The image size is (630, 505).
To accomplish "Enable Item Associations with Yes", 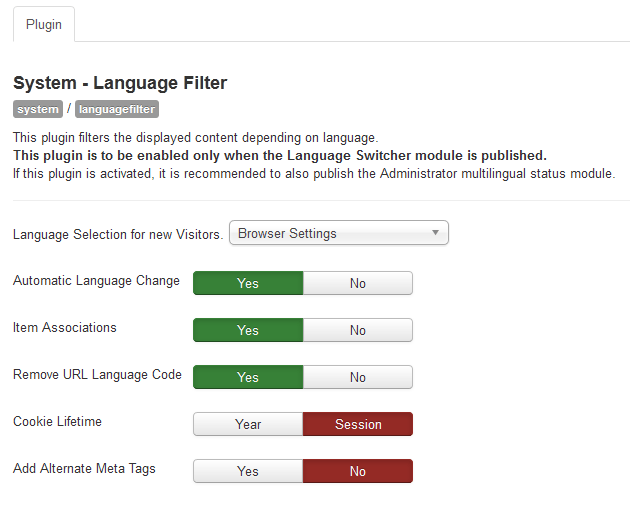I will point(248,330).
